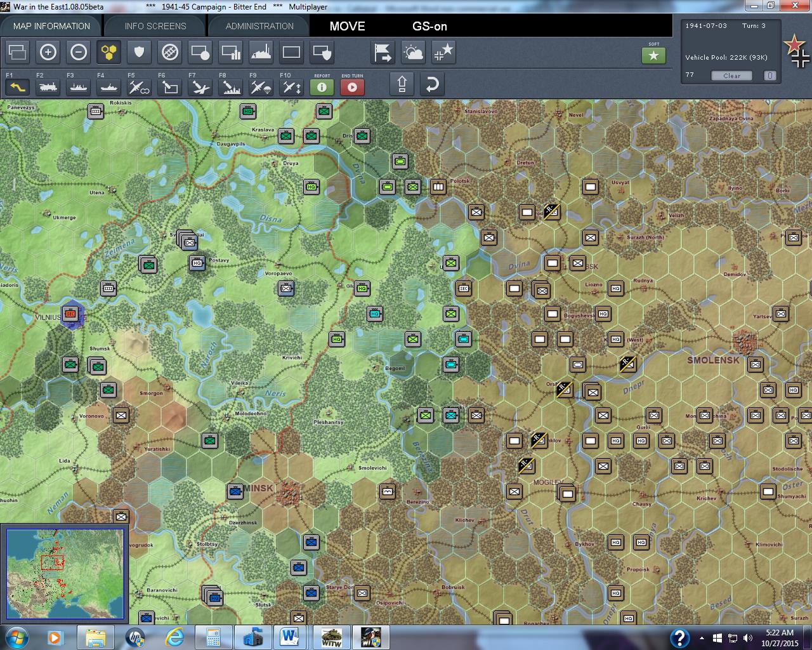Image resolution: width=812 pixels, height=650 pixels.
Task: Select F4 amphibious ship icon
Action: [109, 86]
